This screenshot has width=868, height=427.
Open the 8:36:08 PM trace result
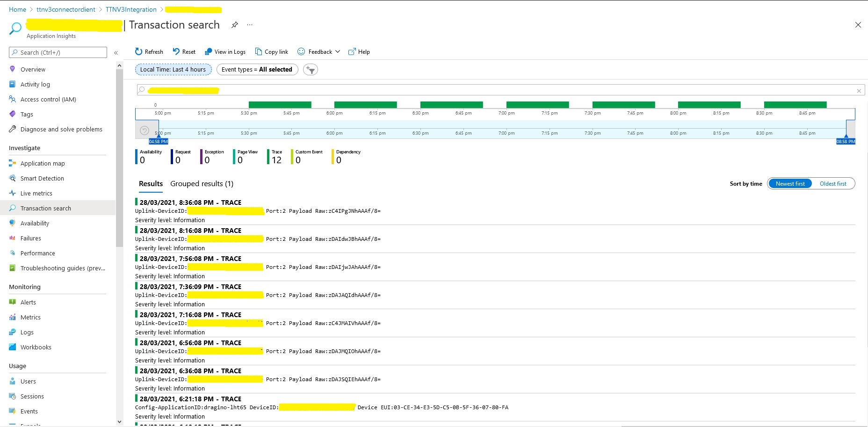click(x=190, y=203)
